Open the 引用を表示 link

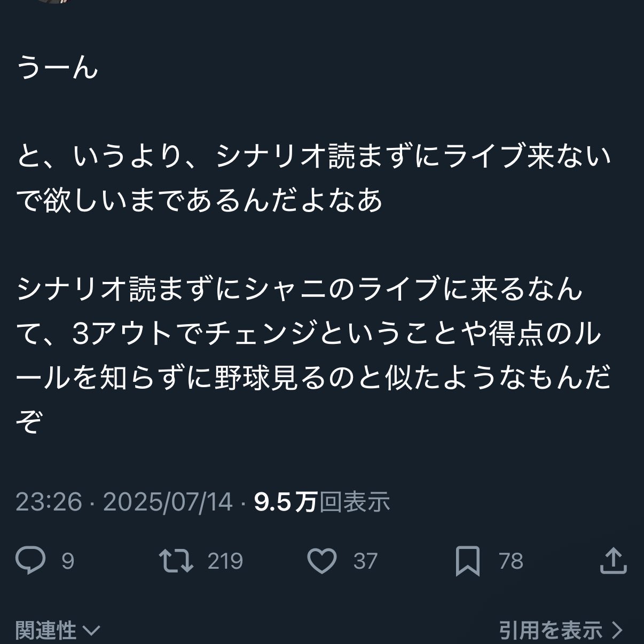click(551, 631)
